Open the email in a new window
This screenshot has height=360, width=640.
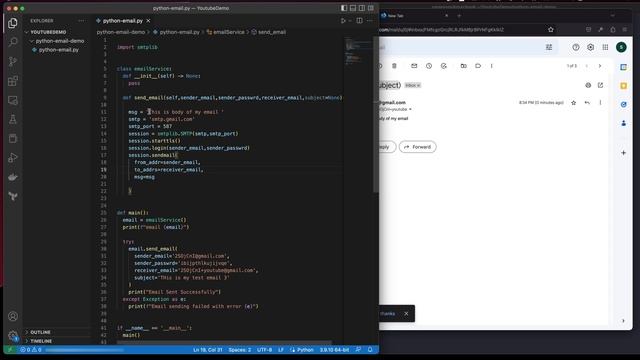pyautogui.click(x=600, y=85)
